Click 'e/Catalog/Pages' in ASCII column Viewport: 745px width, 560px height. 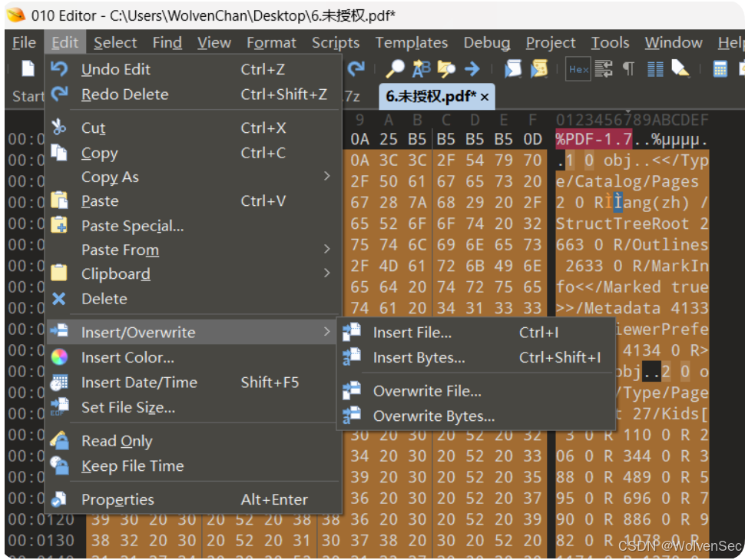point(627,181)
